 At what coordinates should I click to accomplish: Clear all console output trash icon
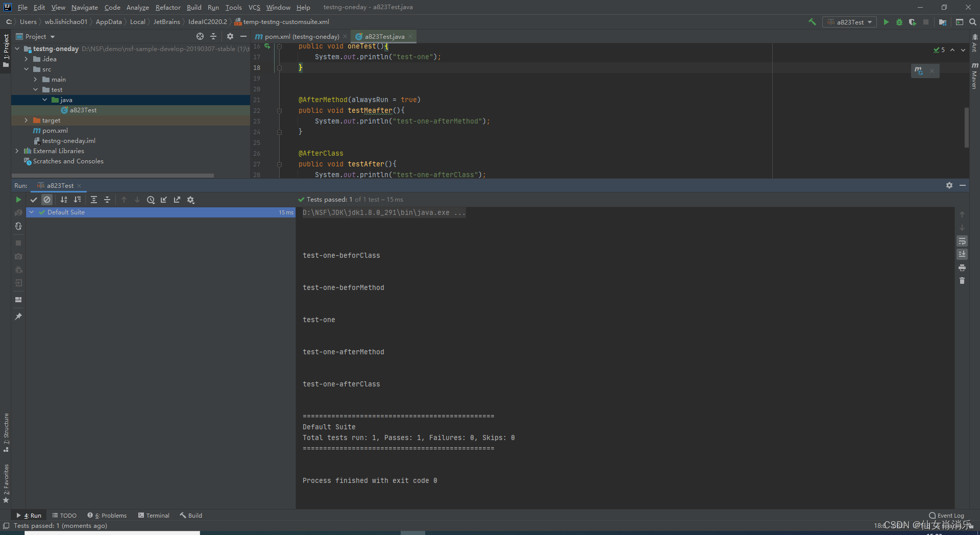point(962,281)
